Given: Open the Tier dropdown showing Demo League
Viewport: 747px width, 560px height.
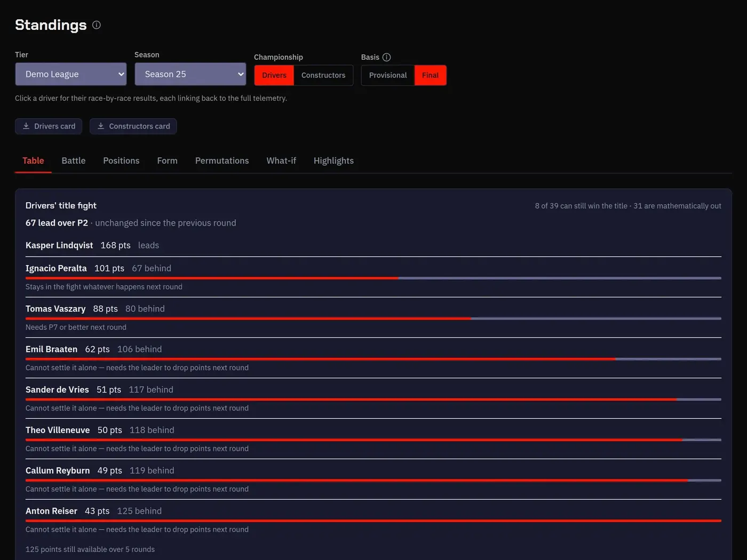Looking at the screenshot, I should [71, 74].
